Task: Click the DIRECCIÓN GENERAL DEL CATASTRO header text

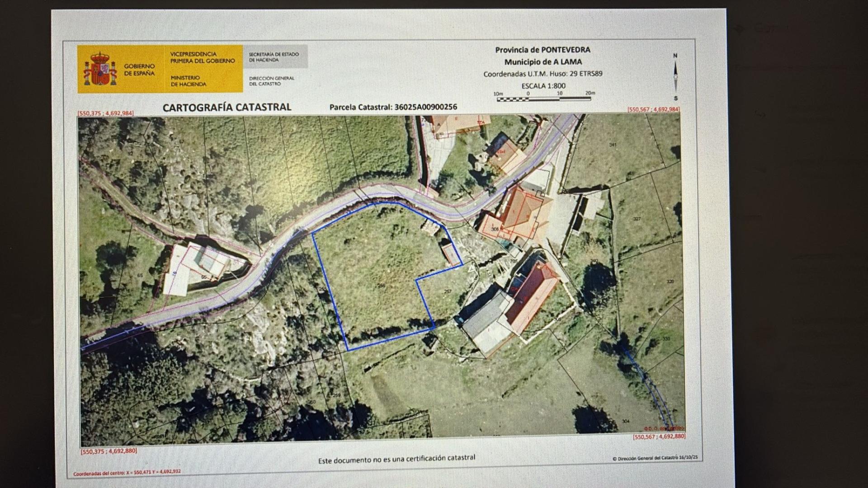Action: coord(271,81)
